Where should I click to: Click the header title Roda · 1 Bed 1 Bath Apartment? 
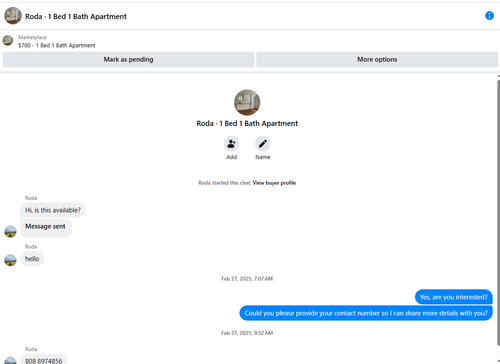[x=76, y=16]
